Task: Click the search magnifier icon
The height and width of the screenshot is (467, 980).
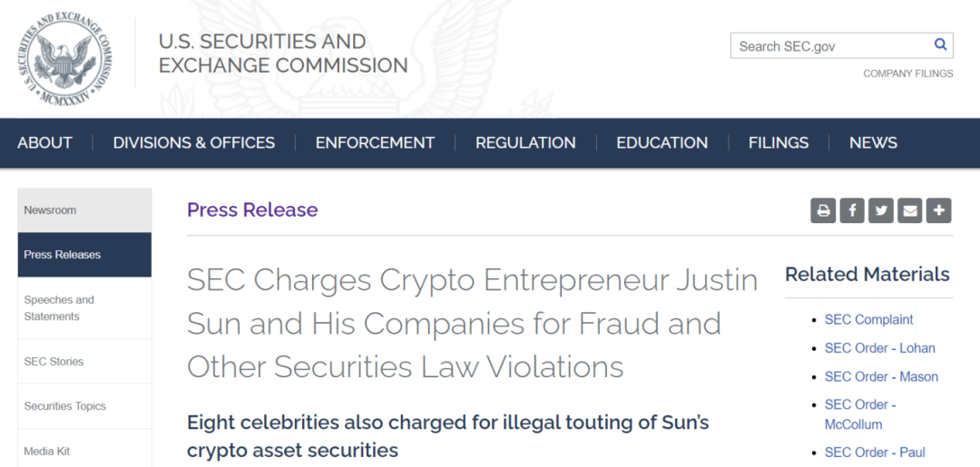Action: click(940, 45)
